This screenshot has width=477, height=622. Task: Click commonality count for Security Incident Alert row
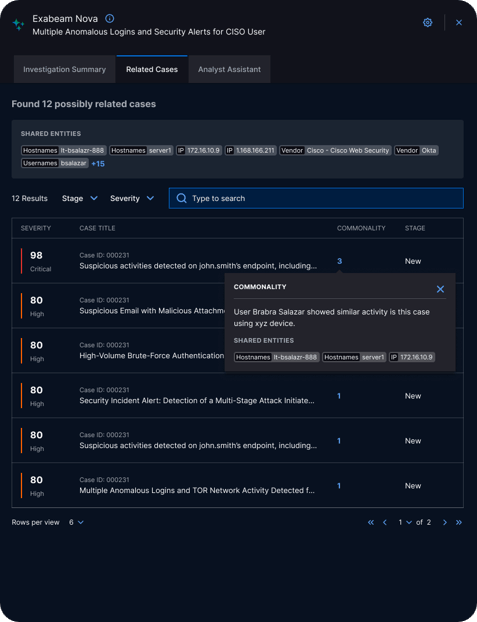point(339,396)
